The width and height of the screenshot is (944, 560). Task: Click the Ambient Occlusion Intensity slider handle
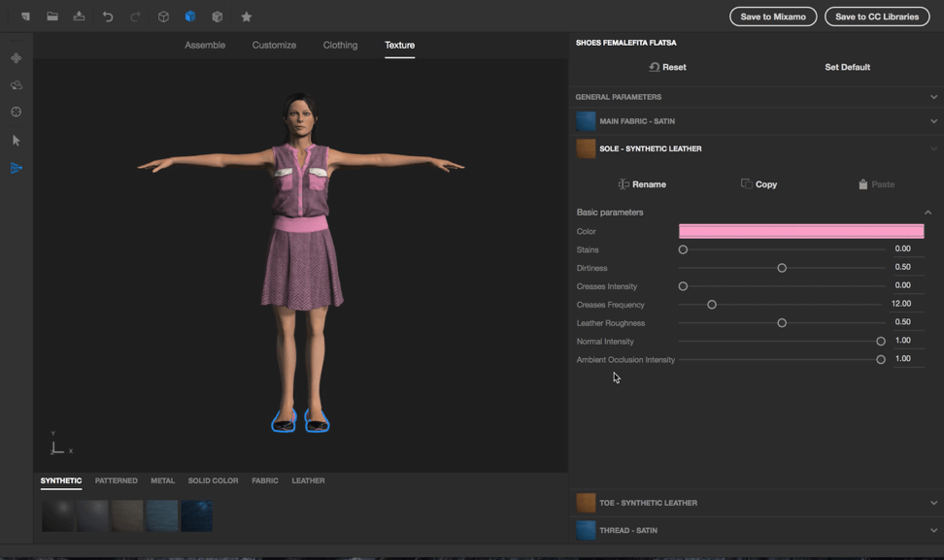click(881, 360)
